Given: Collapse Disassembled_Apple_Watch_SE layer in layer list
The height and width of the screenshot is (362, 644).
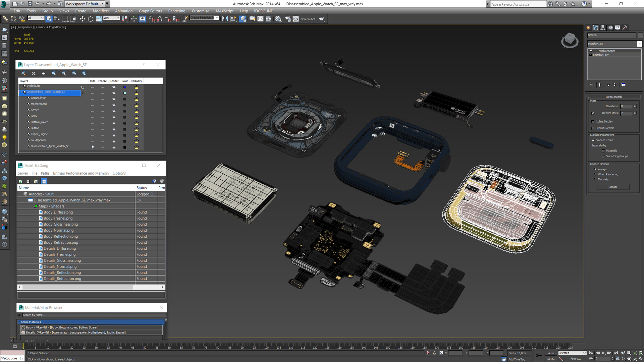Looking at the screenshot, I should [21, 92].
